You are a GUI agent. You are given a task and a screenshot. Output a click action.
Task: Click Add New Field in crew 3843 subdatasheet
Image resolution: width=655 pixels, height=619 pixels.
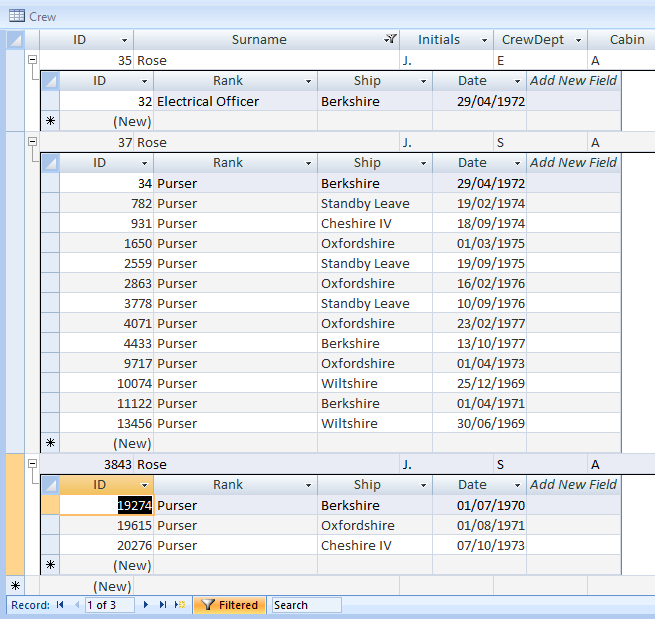tap(573, 485)
